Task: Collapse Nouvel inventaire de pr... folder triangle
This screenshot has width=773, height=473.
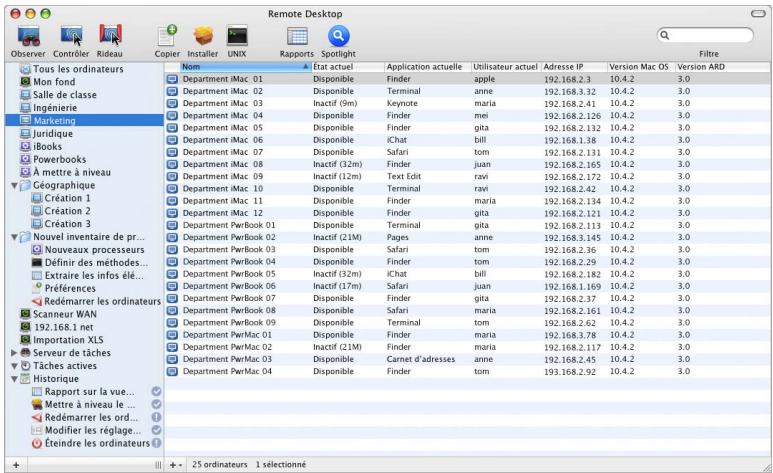Action: 14,237
